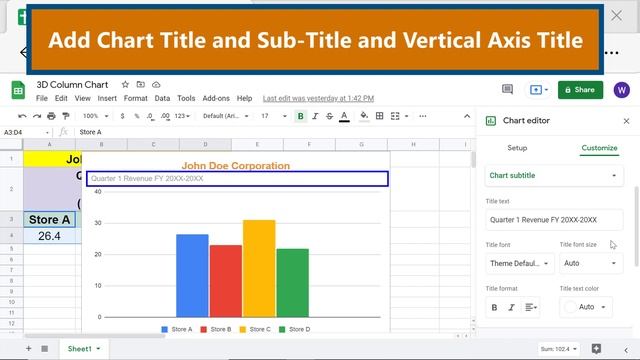Open the Tools menu

(x=186, y=98)
